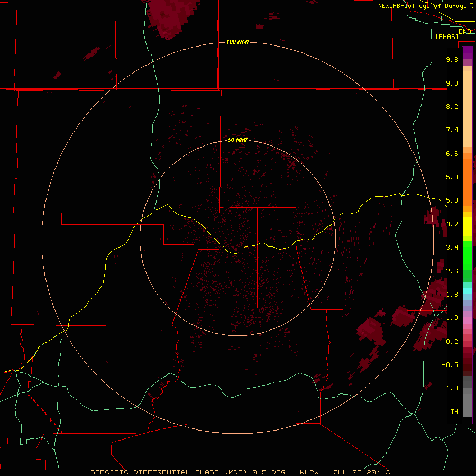This screenshot has width=476, height=476.
Task: Click the 9.8 value on the color scale
Action: coord(452,59)
